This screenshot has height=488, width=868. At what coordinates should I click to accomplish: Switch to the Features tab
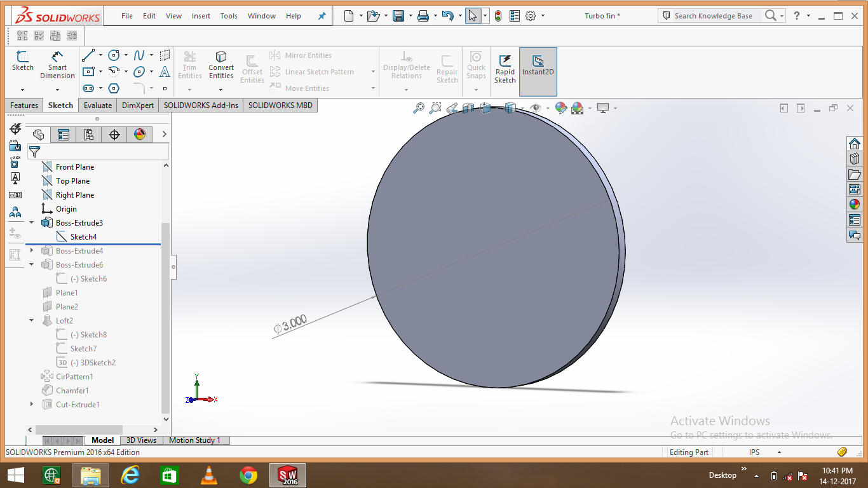[x=24, y=105]
